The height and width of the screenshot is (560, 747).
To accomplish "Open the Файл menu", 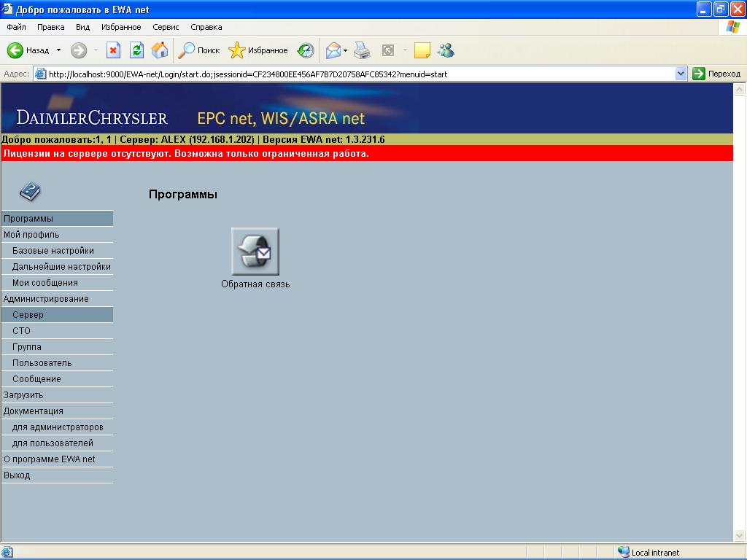I will (16, 27).
